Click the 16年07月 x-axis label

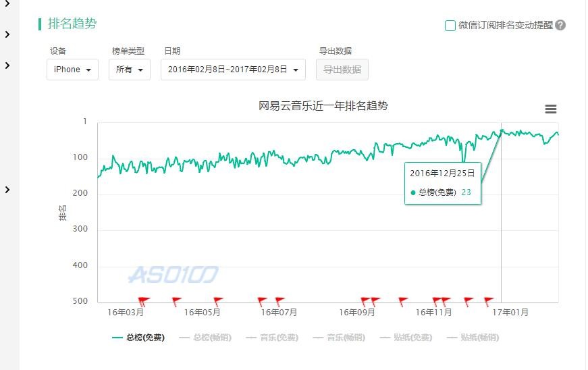point(279,312)
